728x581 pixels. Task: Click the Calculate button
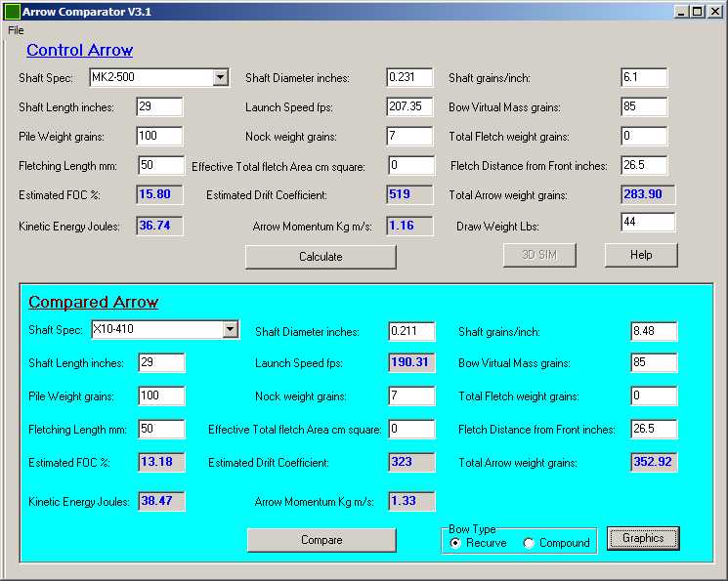[321, 257]
